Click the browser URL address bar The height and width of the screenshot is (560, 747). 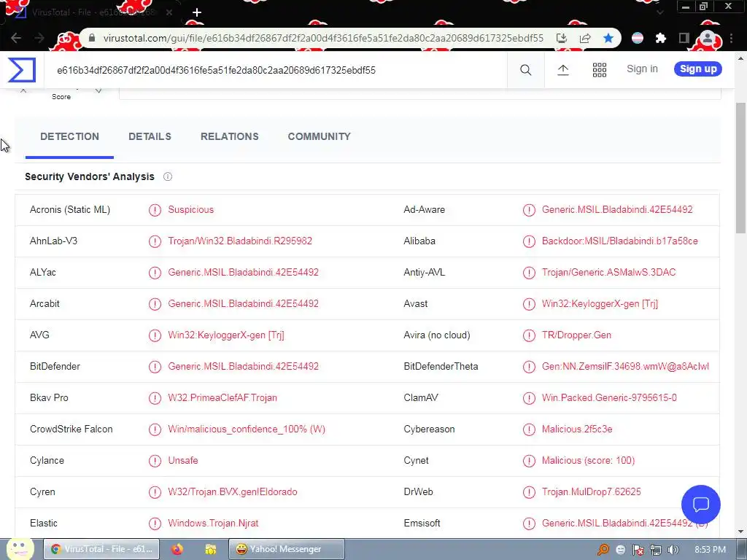[x=323, y=38]
